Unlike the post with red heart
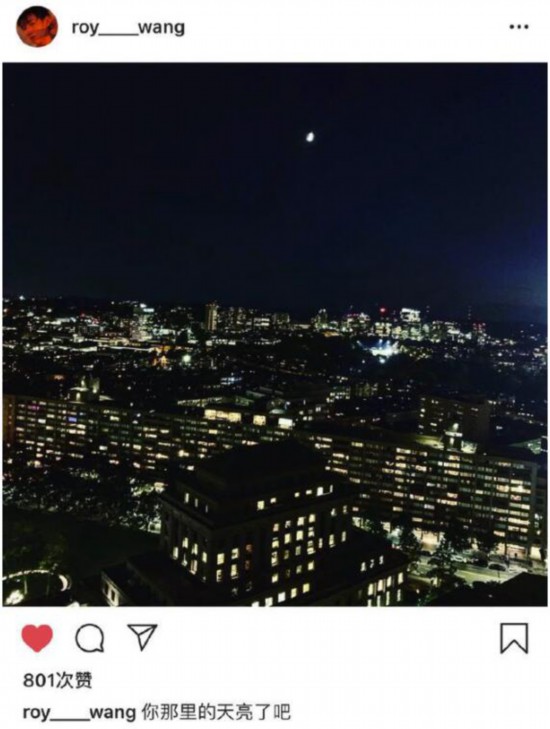This screenshot has height=729, width=550. click(x=37, y=637)
